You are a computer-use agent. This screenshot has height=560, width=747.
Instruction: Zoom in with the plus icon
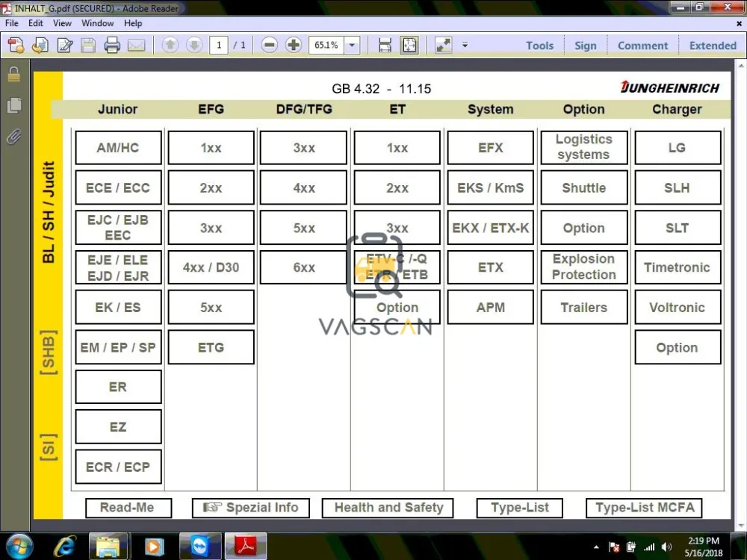coord(294,46)
